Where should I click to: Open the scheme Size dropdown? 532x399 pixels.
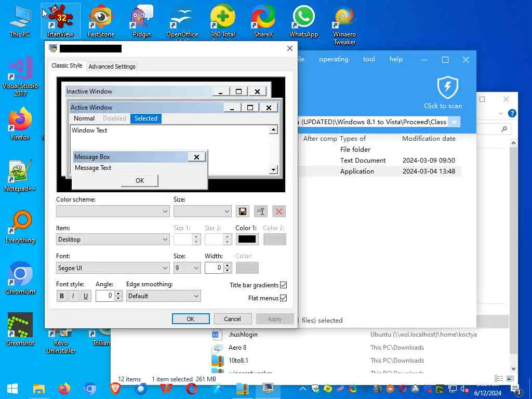click(202, 211)
